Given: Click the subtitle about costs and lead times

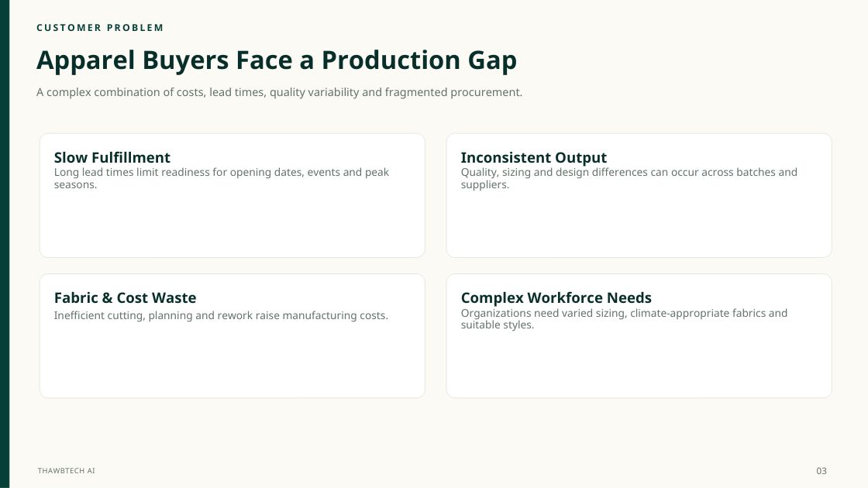Looking at the screenshot, I should tap(279, 92).
